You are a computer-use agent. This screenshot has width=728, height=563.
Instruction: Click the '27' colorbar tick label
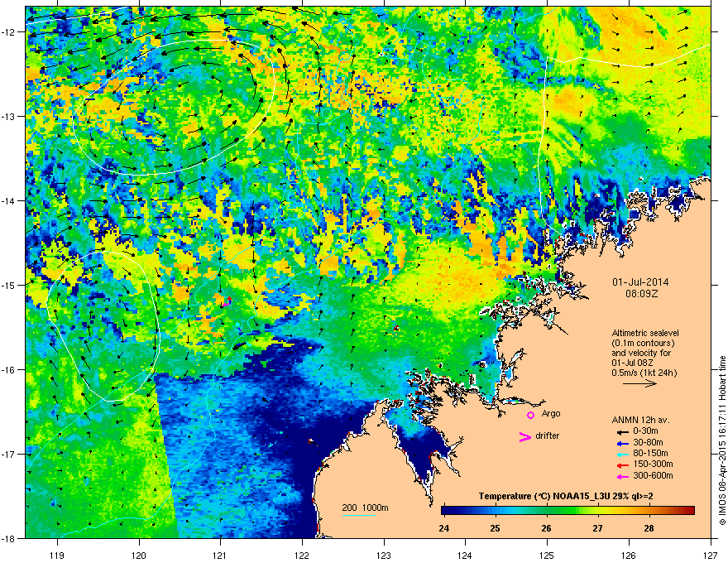click(x=598, y=528)
